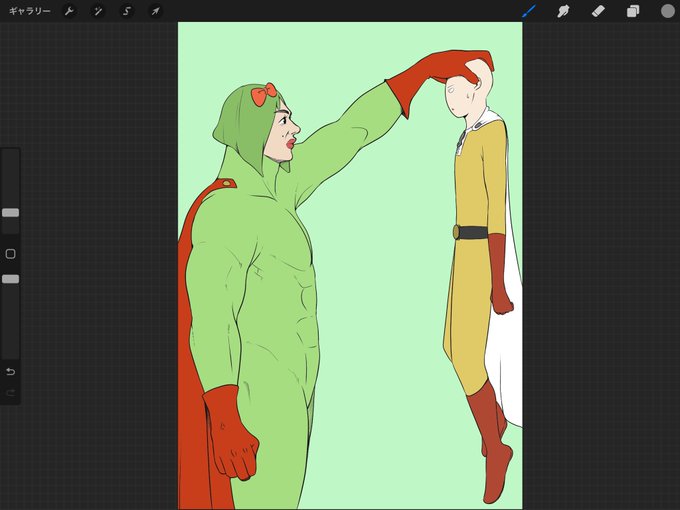Open the ギャラリー gallery
This screenshot has width=680, height=510.
coord(29,11)
